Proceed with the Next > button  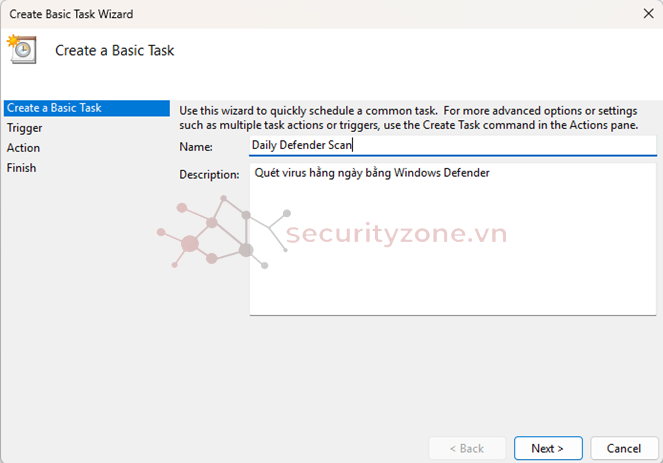coord(548,448)
